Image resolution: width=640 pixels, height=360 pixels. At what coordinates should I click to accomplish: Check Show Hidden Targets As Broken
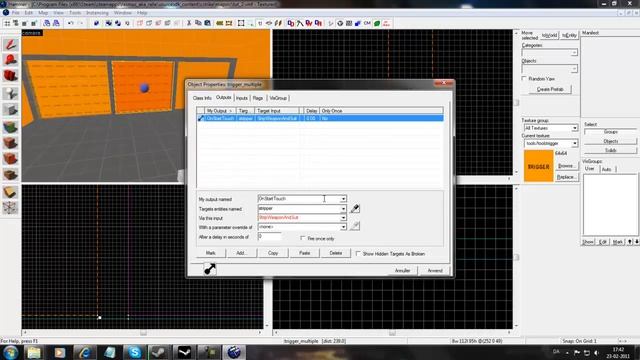[358, 253]
